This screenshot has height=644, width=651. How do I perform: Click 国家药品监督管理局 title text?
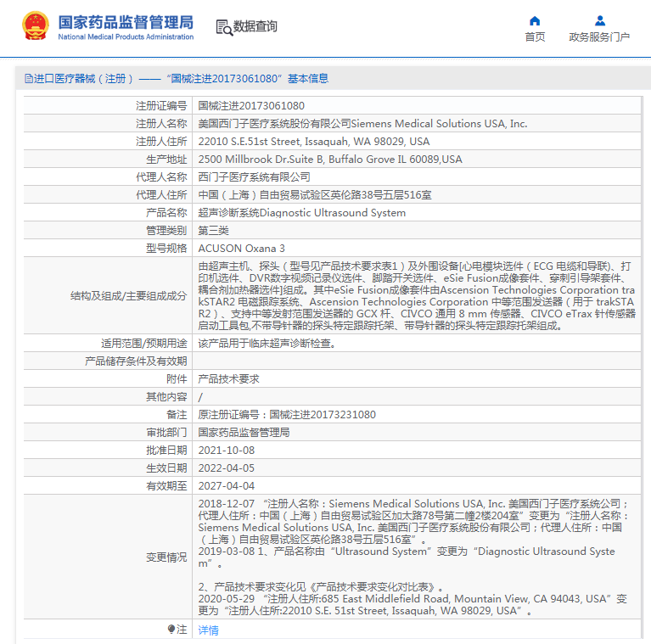pos(126,22)
